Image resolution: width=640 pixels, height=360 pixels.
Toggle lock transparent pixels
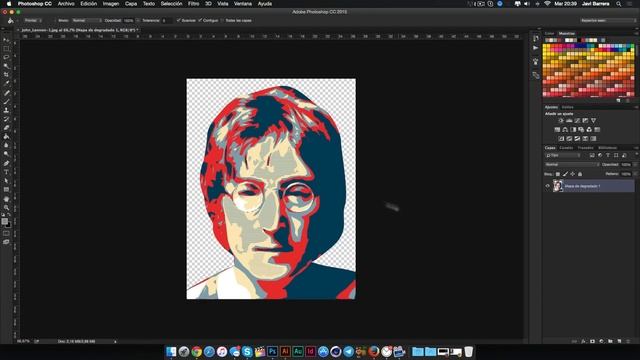coord(558,174)
